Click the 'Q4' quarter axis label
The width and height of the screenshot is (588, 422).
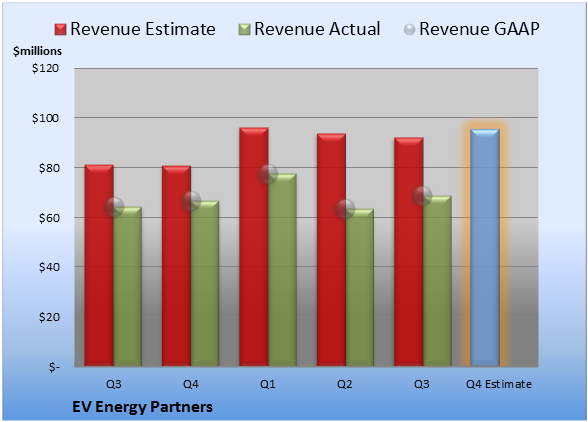[190, 384]
